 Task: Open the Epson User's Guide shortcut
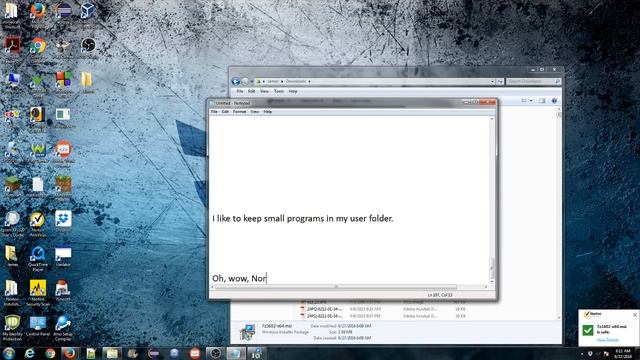click(12, 220)
